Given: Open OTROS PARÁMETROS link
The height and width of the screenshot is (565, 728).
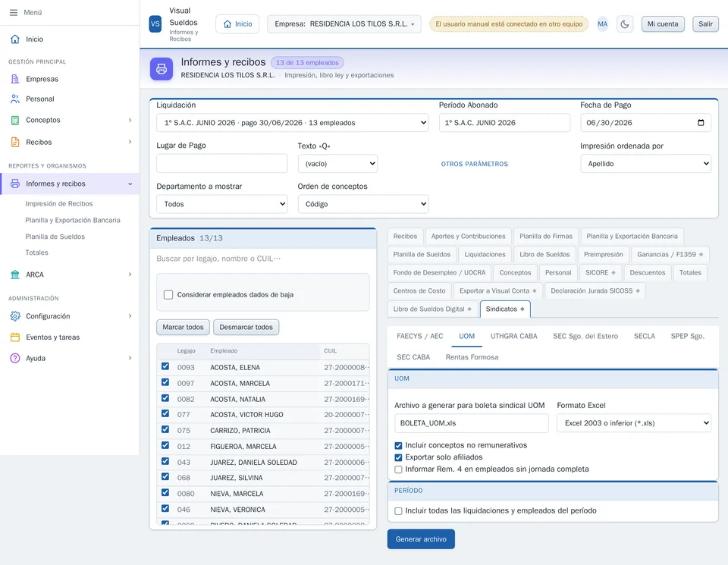Looking at the screenshot, I should click(x=475, y=164).
